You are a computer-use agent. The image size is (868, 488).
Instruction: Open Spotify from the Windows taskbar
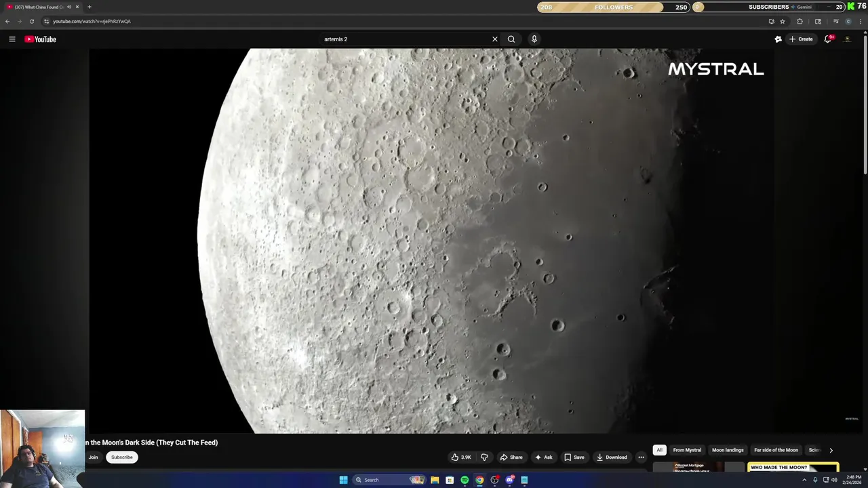[465, 480]
